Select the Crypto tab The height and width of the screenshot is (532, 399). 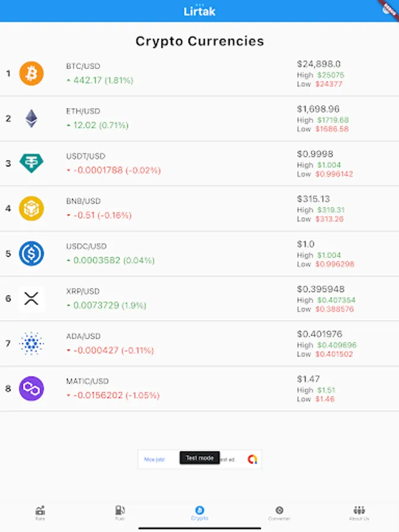(199, 512)
